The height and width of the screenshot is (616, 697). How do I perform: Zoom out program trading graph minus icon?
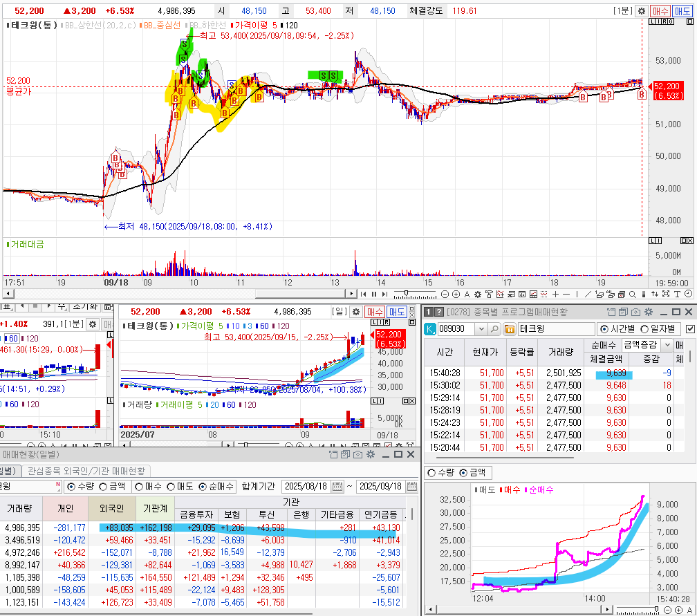667,610
